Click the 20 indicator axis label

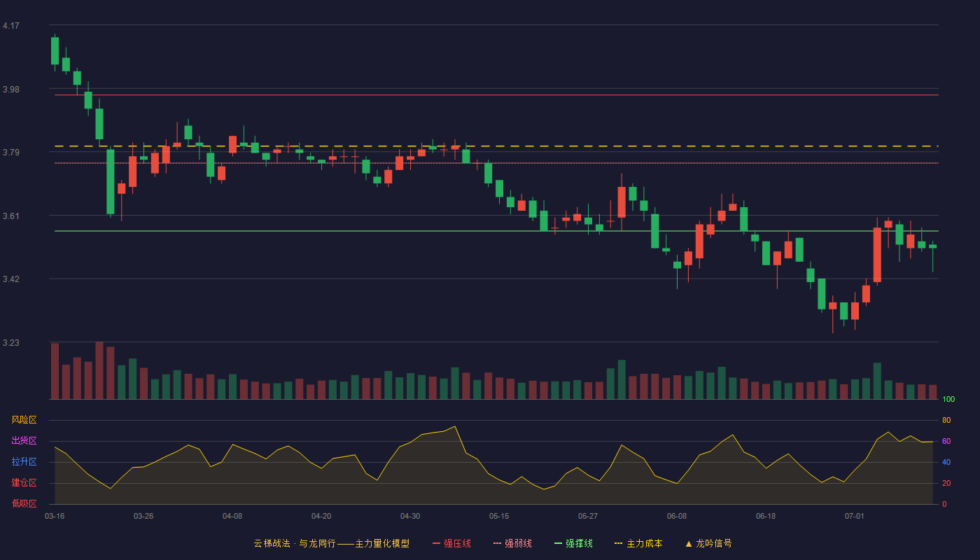click(x=946, y=483)
